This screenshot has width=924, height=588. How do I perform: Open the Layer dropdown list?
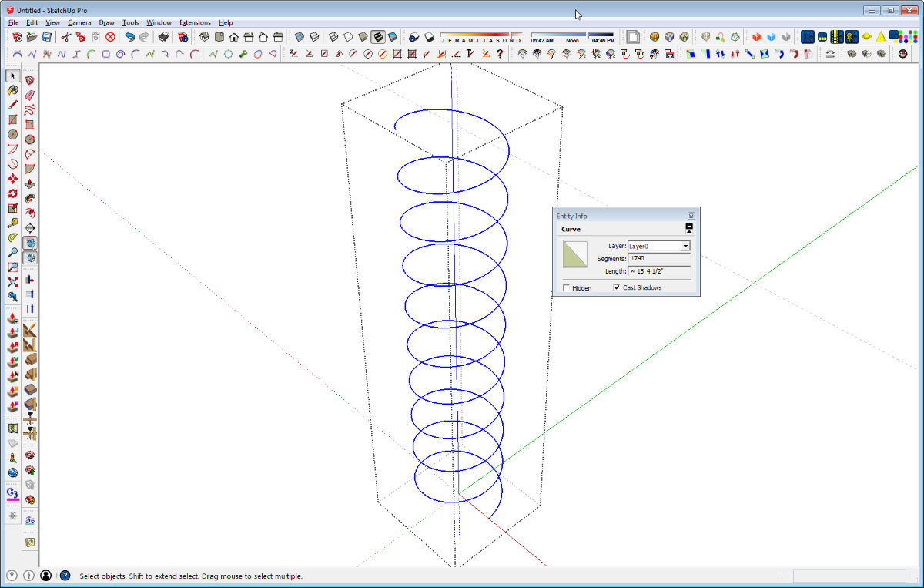point(659,246)
